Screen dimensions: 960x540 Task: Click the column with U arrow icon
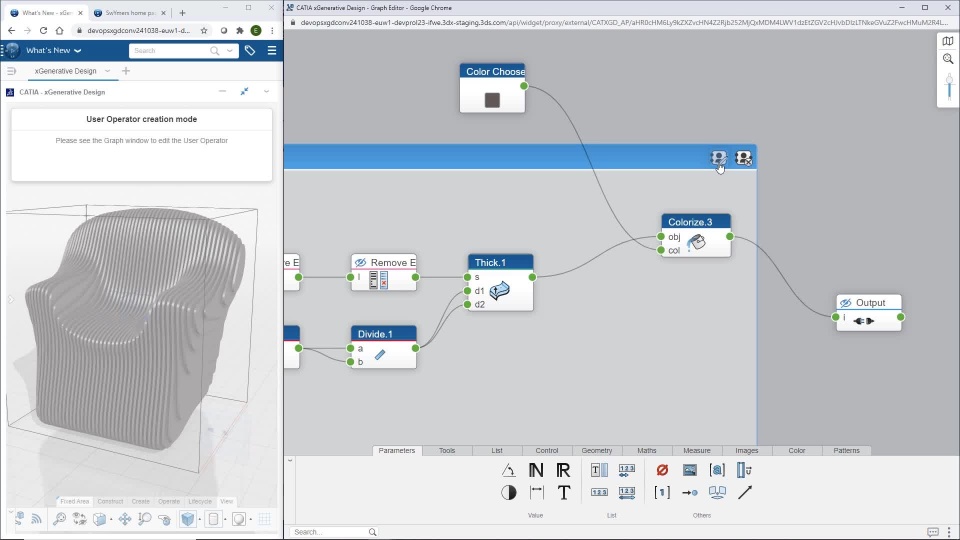(x=744, y=470)
